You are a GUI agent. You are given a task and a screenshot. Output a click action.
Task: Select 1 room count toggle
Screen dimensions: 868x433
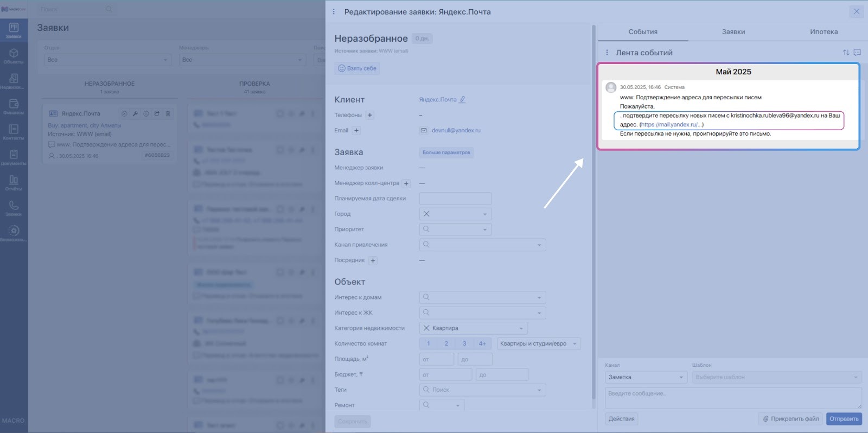[x=428, y=343]
